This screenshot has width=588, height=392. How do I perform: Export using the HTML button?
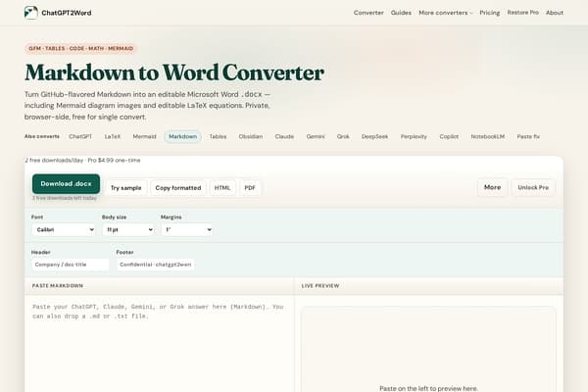222,188
